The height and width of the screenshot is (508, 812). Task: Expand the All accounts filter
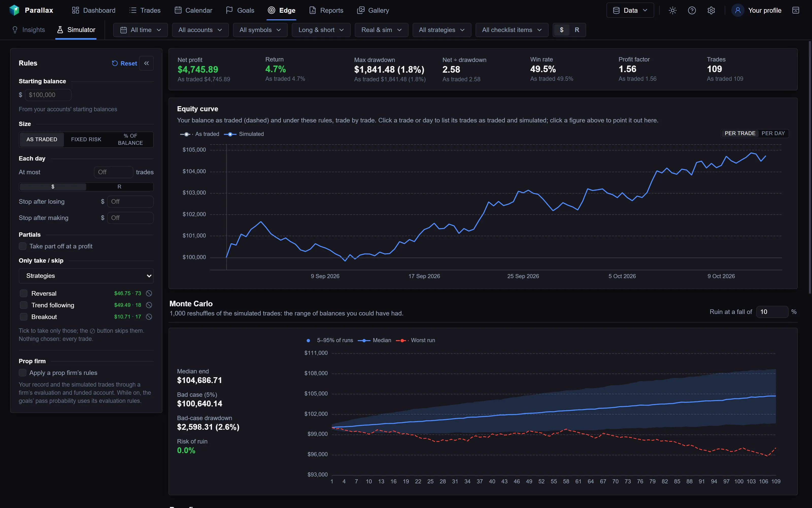[200, 30]
